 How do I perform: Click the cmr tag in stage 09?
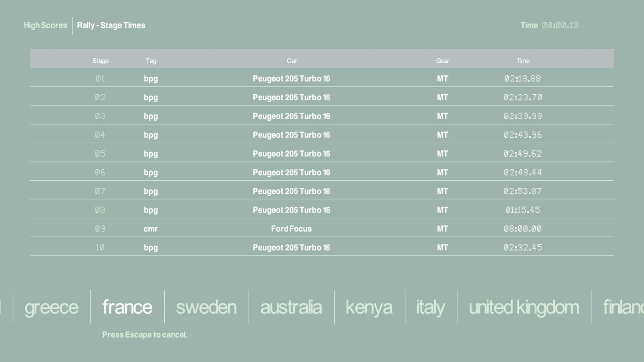(151, 229)
